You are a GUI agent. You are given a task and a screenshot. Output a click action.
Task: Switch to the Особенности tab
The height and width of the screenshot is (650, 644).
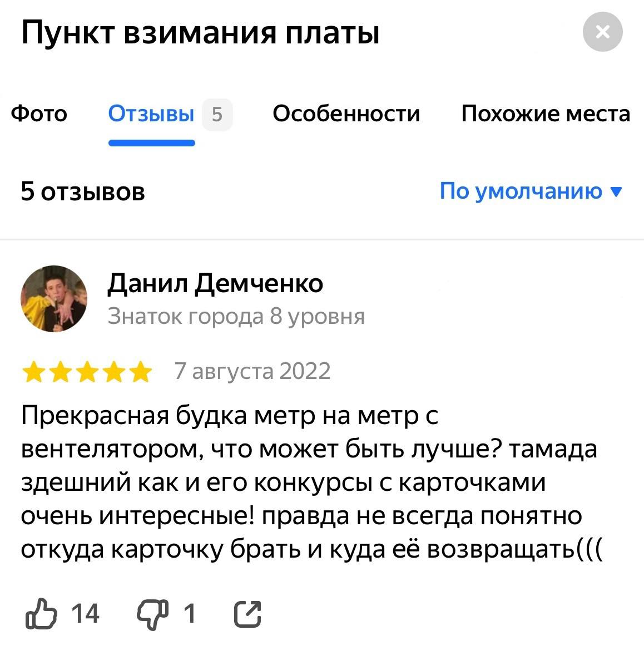346,114
